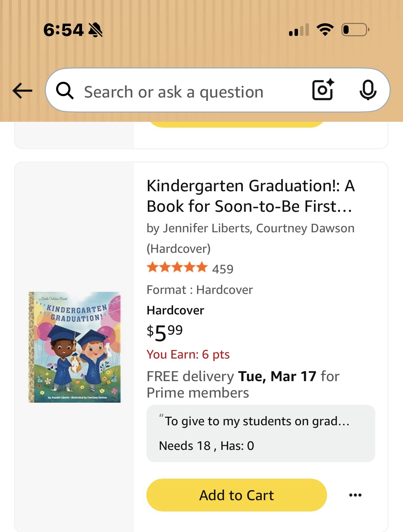Tap the search magnifier icon
Viewport: 403px width, 532px height.
point(65,91)
